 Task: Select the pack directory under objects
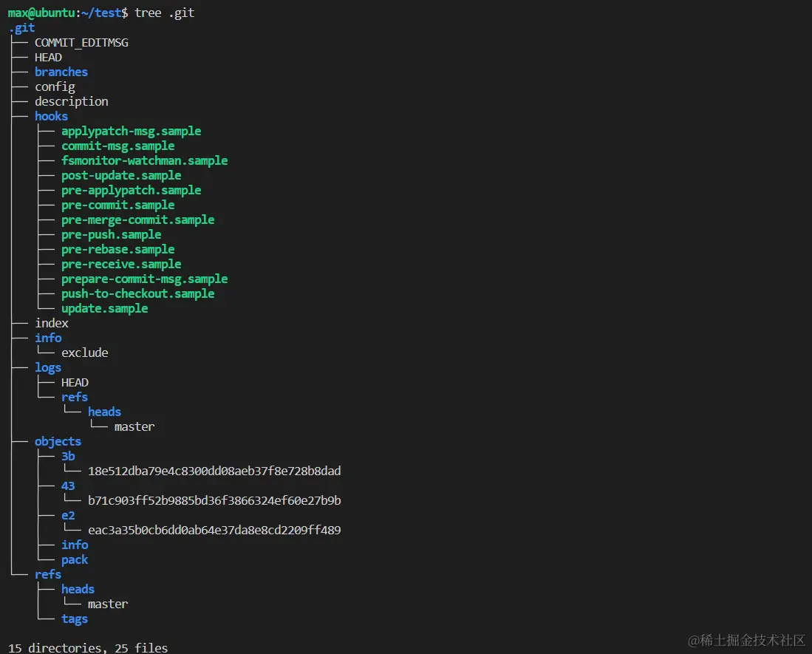[75, 559]
